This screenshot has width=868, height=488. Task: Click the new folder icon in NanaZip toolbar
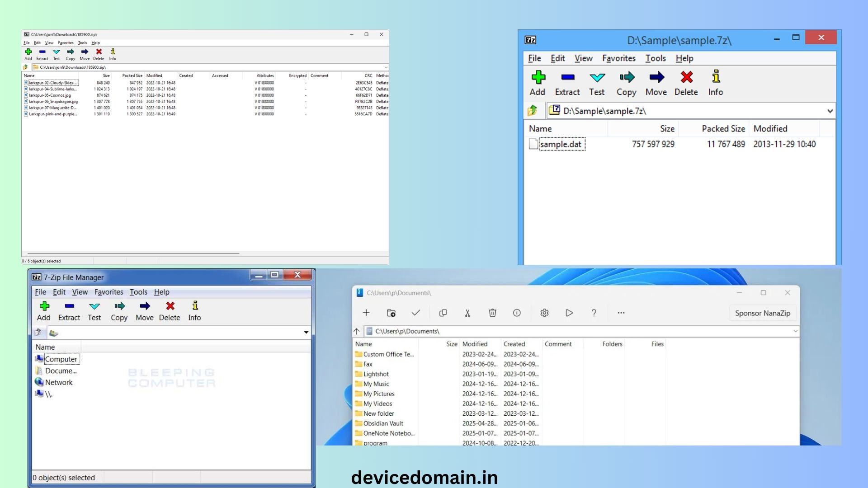391,313
